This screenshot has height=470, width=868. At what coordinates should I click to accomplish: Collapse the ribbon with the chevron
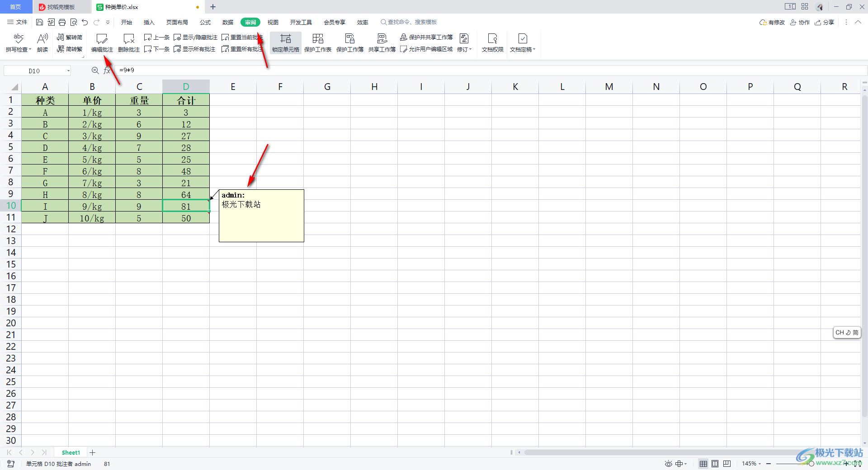[858, 22]
